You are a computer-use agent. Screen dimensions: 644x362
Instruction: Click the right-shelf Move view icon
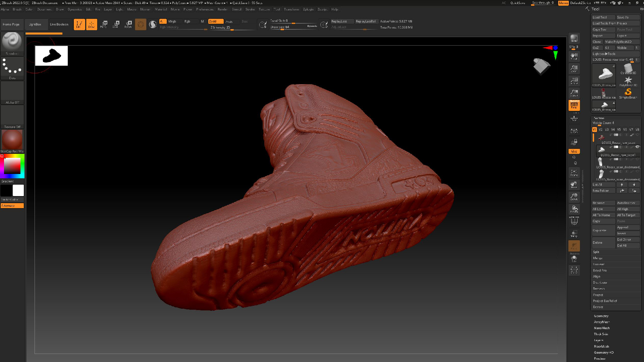(574, 185)
